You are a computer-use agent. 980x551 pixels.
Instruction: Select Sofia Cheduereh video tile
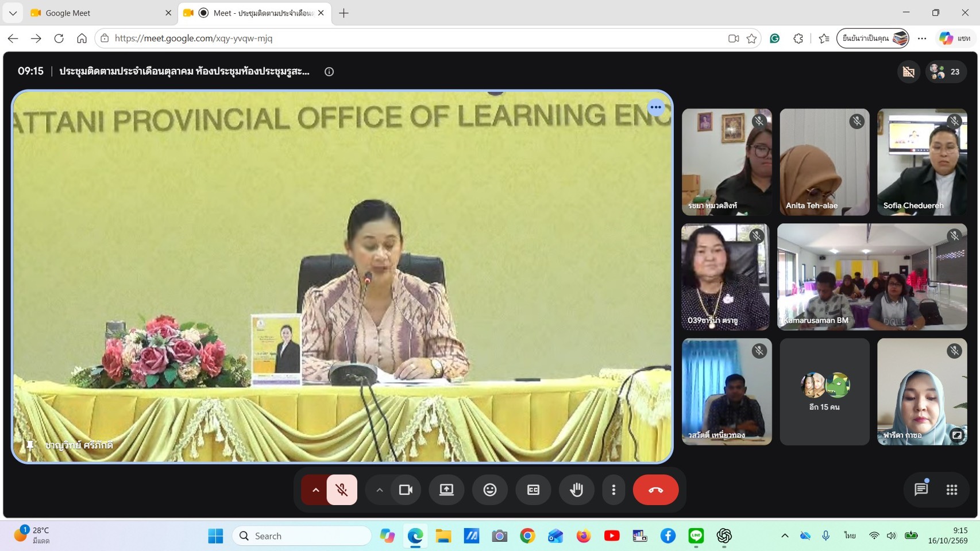[922, 162]
